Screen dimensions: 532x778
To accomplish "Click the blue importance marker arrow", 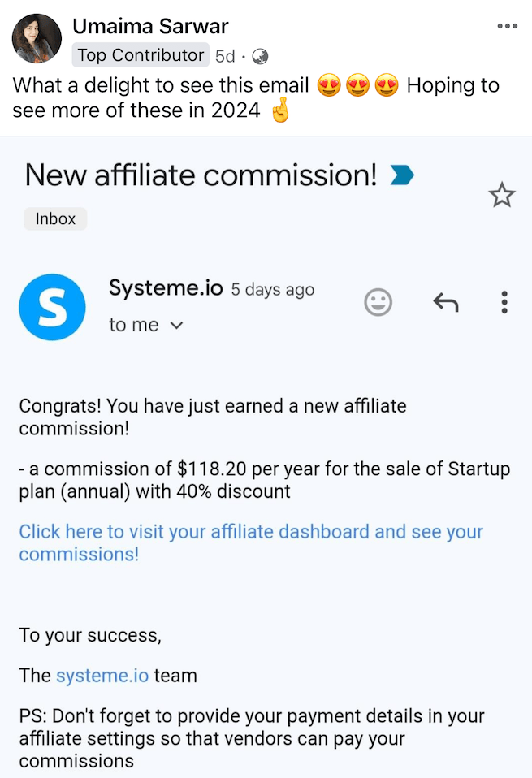I will point(402,175).
